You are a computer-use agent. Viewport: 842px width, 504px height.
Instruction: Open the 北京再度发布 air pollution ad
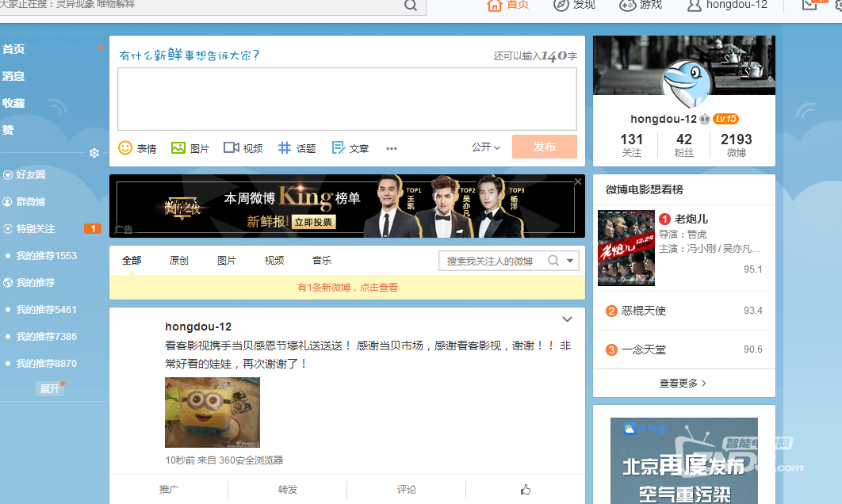click(684, 460)
